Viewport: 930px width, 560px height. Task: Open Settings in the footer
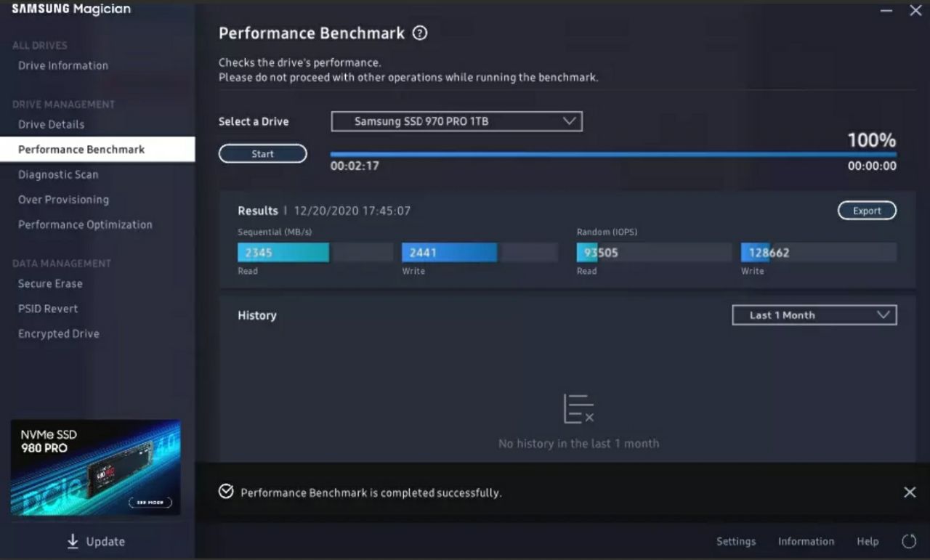pos(736,541)
